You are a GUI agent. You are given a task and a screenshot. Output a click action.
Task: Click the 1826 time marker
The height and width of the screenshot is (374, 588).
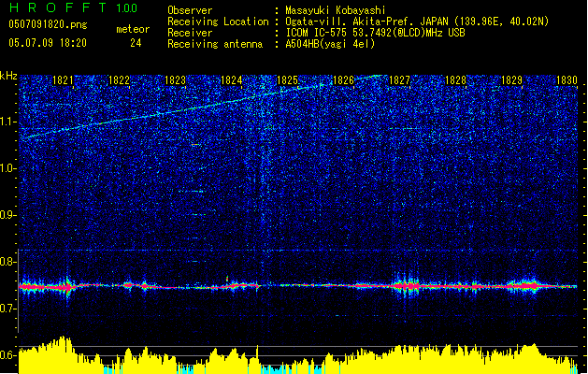tap(343, 80)
